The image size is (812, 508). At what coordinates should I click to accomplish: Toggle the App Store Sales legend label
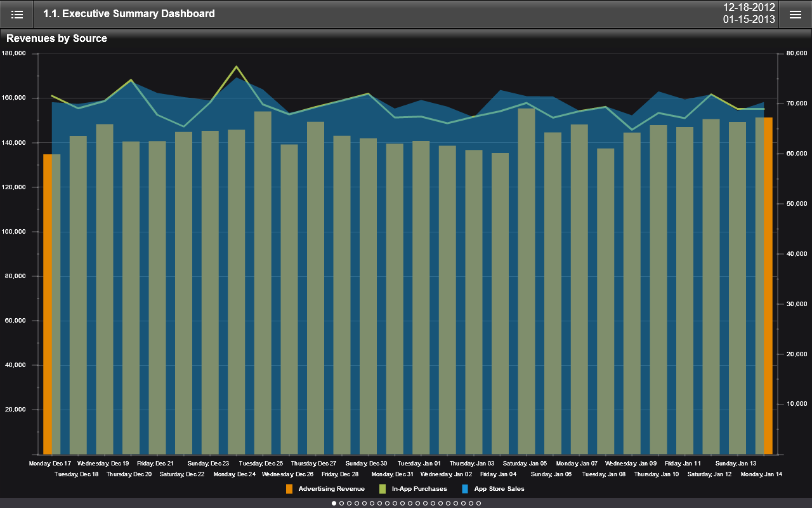point(499,489)
